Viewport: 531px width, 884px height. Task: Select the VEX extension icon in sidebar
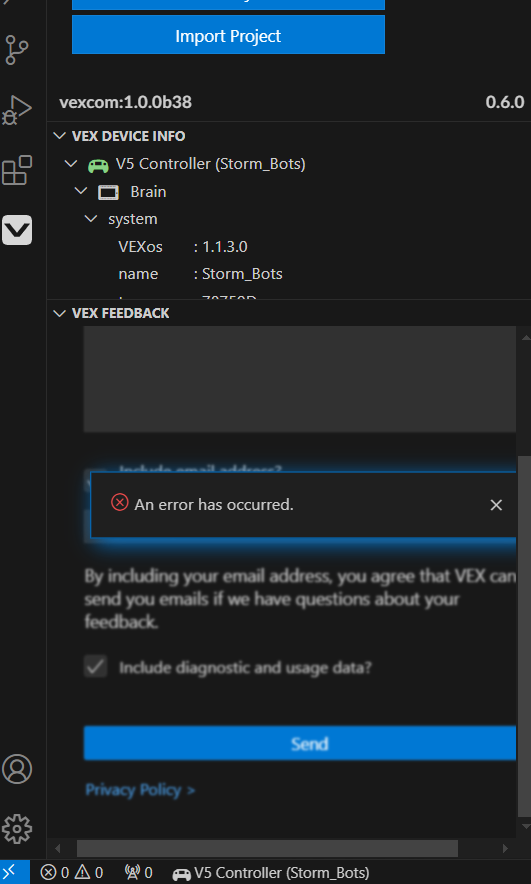[x=17, y=230]
